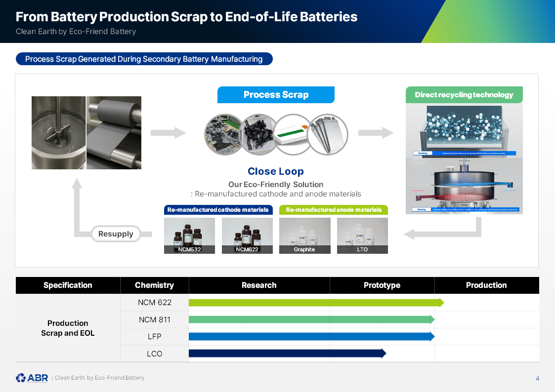The width and height of the screenshot is (555, 392).
Task: Click the slide title text
Action: click(186, 17)
